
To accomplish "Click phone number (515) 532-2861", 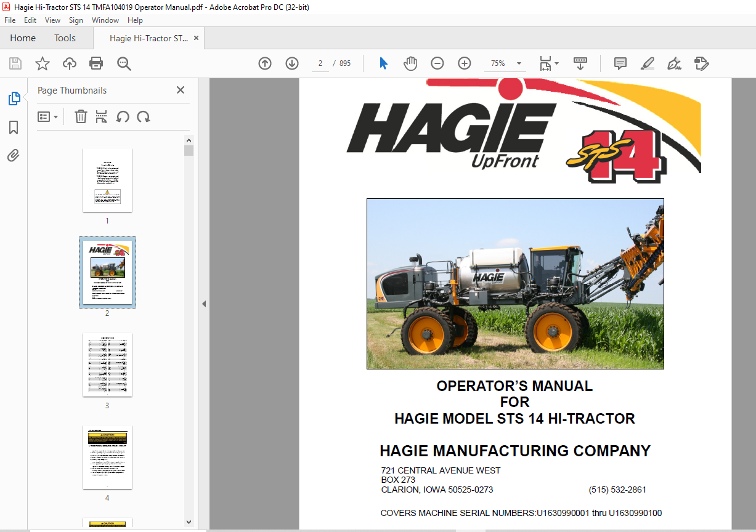I will tap(617, 490).
